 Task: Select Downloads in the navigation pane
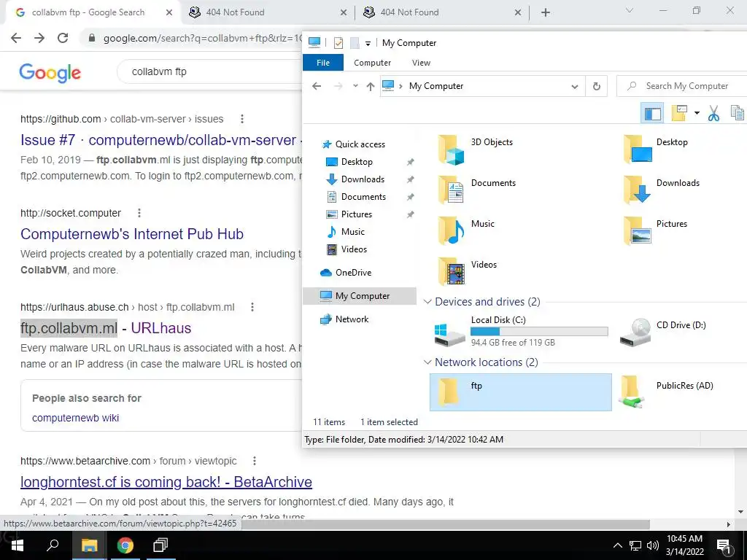[363, 179]
